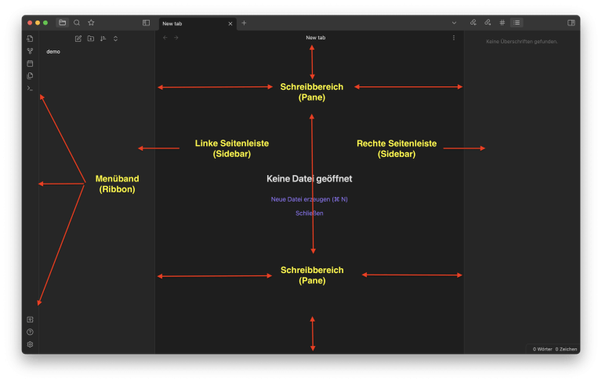This screenshot has width=602, height=383.
Task: Close the 'New tab' tab
Action: (230, 23)
